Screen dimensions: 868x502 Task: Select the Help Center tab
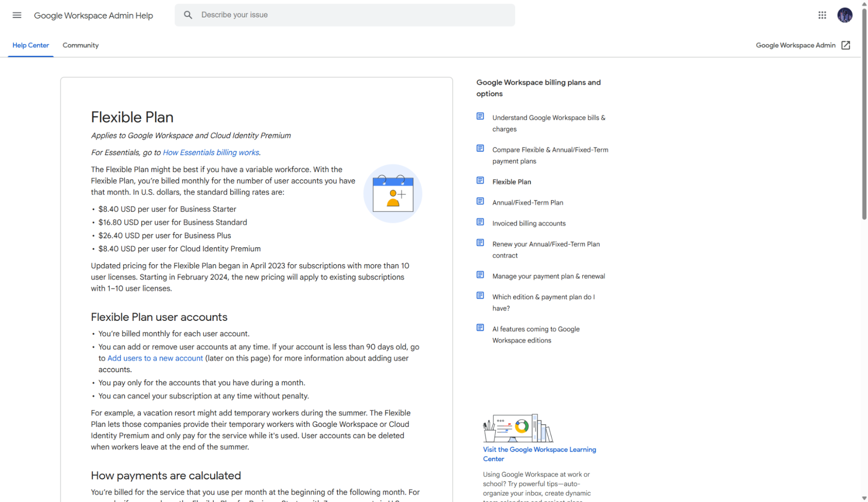coord(31,45)
